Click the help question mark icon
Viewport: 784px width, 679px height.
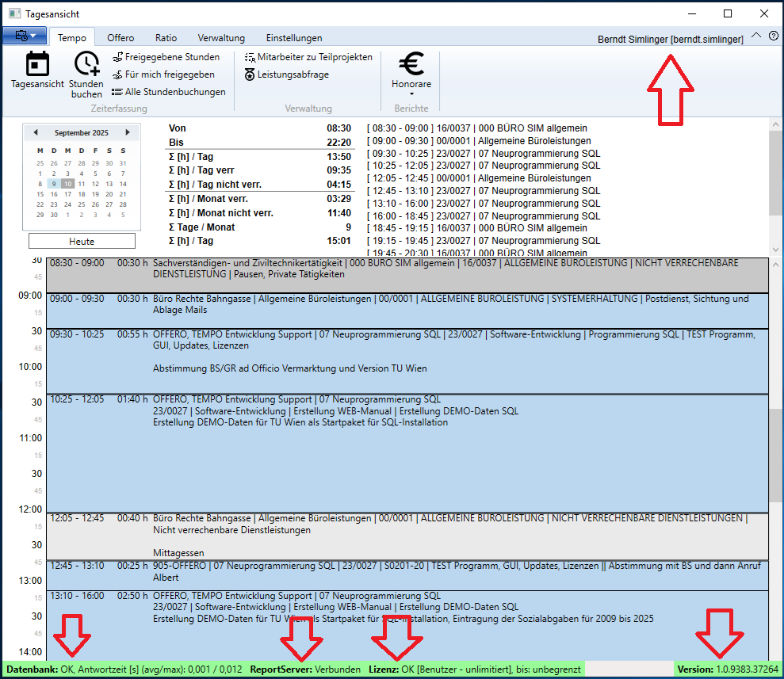[773, 36]
